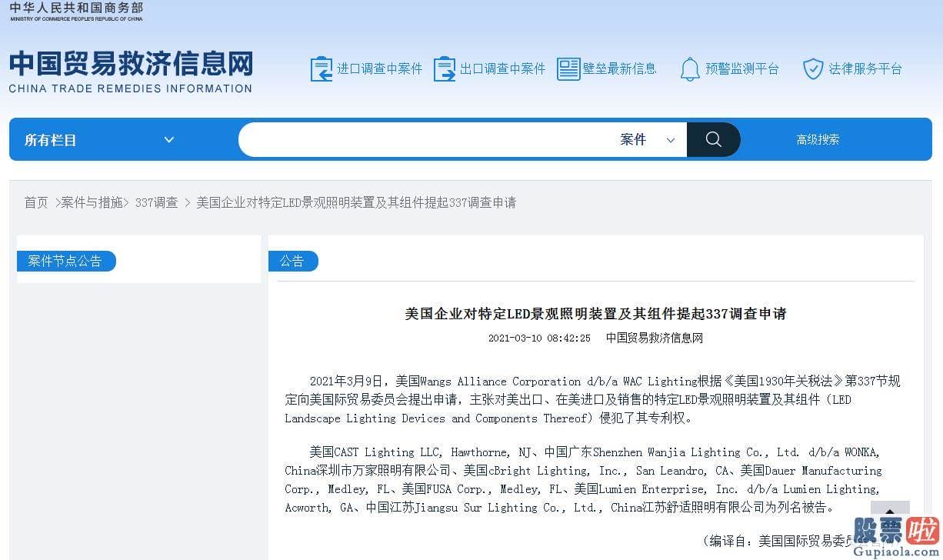Expand the 所有栏目 dropdown
Viewport: 943px width, 560px height.
pyautogui.click(x=100, y=140)
